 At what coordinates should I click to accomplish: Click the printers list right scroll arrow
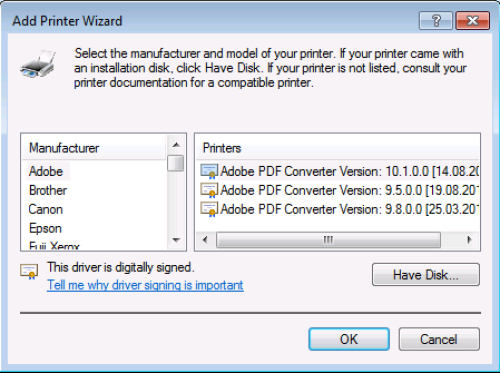tap(469, 240)
